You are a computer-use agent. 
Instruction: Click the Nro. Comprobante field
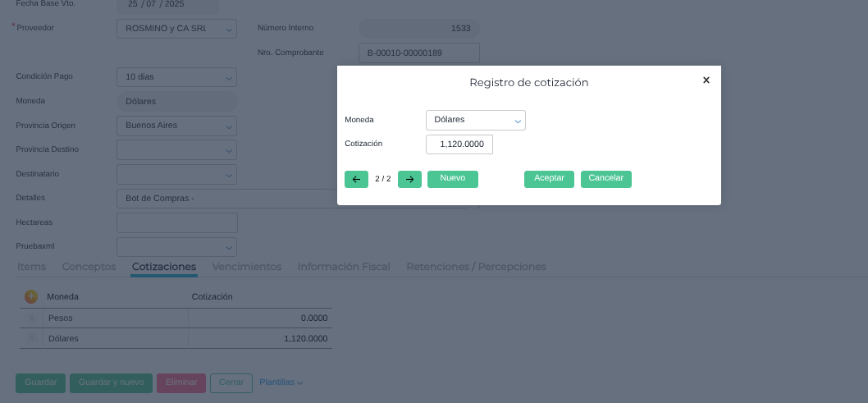tap(418, 53)
